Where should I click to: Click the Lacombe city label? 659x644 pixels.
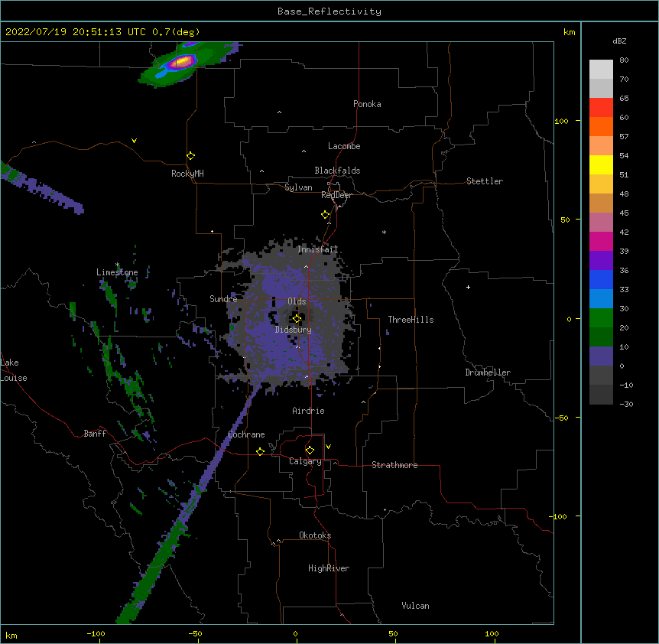pyautogui.click(x=344, y=146)
